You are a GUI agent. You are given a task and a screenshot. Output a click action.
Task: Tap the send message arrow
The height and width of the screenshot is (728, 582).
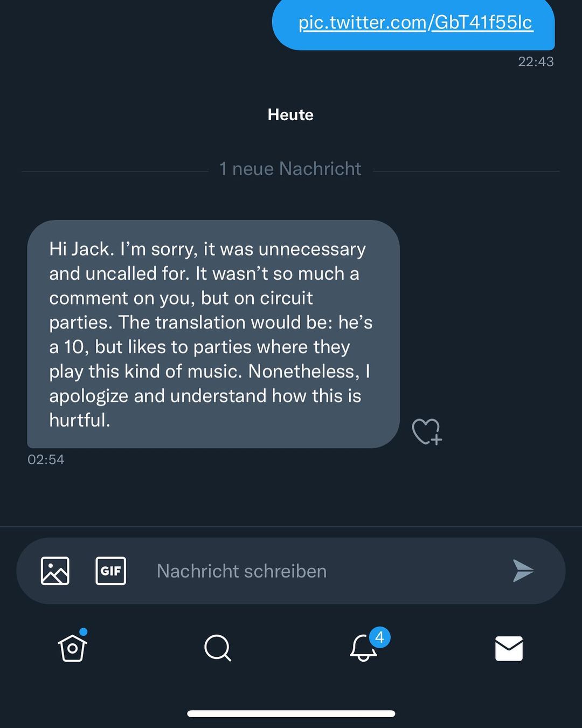522,571
